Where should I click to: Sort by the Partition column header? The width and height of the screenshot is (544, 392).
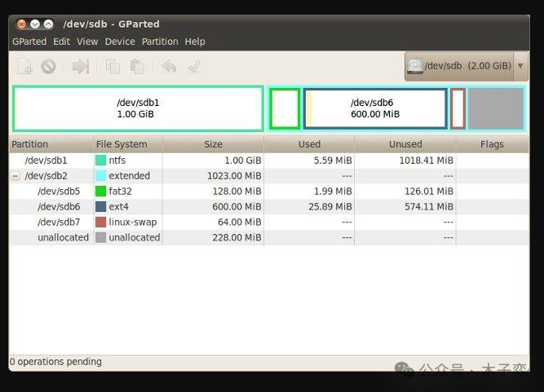(x=51, y=144)
